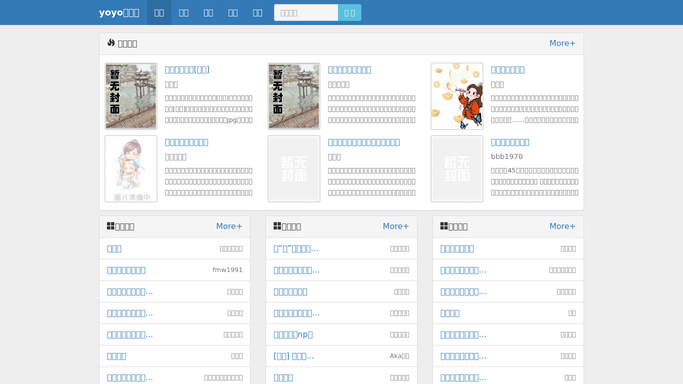Click the yoyo site logo
This screenshot has width=683, height=384.
(119, 13)
